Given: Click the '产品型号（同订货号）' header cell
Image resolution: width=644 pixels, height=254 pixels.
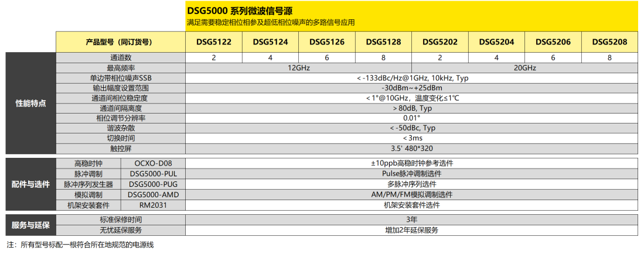Looking at the screenshot, I should (x=121, y=42).
